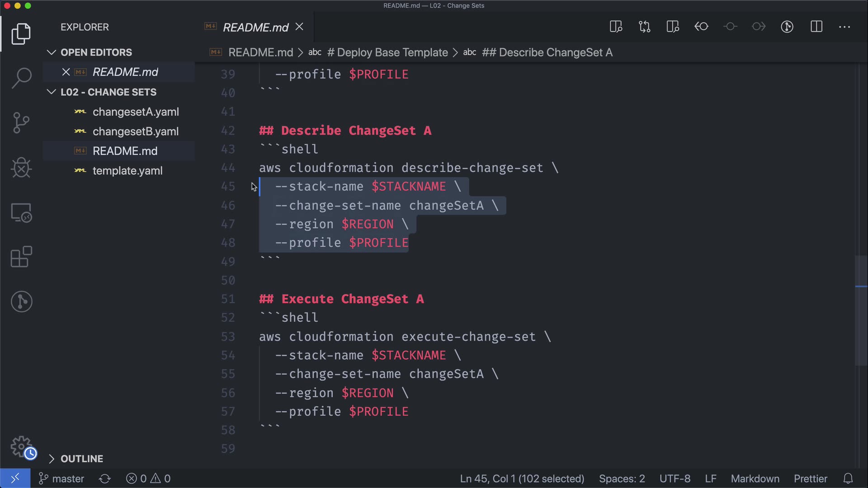Open changesetA.yaml from the explorer
The image size is (868, 488).
click(135, 112)
